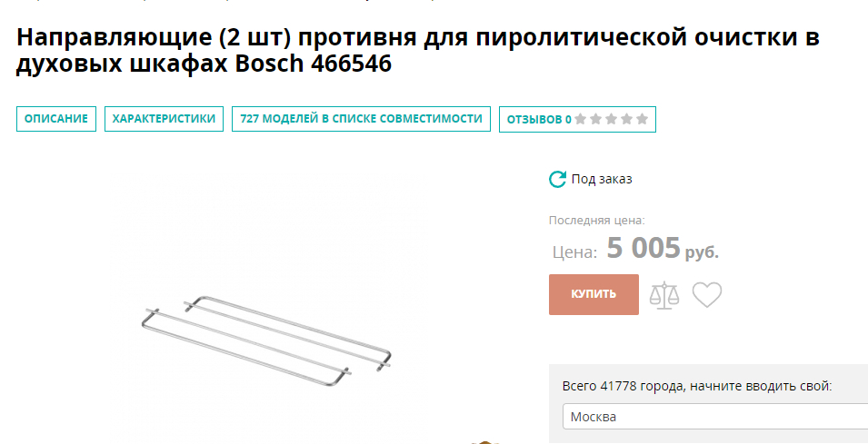
Task: Rate five stars using the last star
Action: tap(643, 119)
